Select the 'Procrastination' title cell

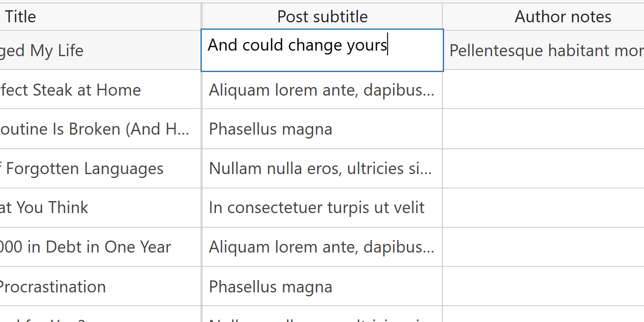click(x=100, y=286)
